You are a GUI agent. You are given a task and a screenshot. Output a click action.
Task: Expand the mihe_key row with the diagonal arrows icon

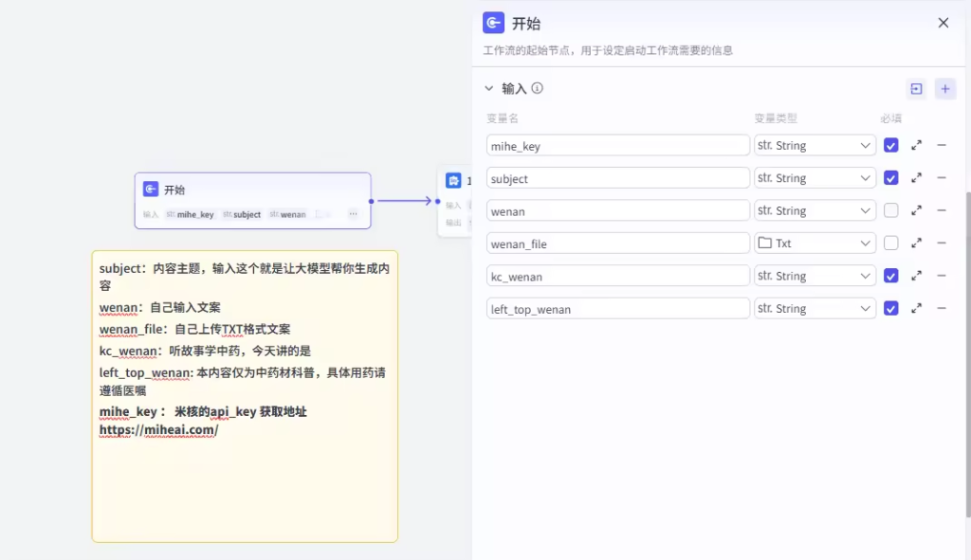[x=916, y=145]
